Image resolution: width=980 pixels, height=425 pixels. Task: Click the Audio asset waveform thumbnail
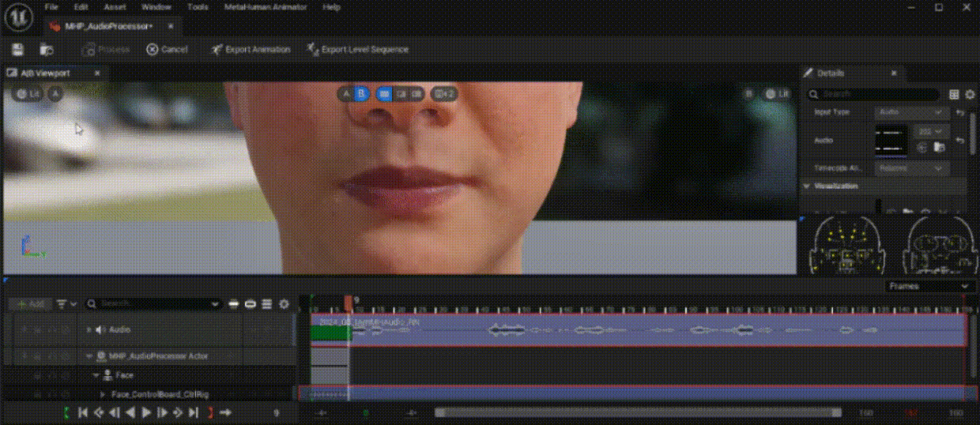click(891, 140)
